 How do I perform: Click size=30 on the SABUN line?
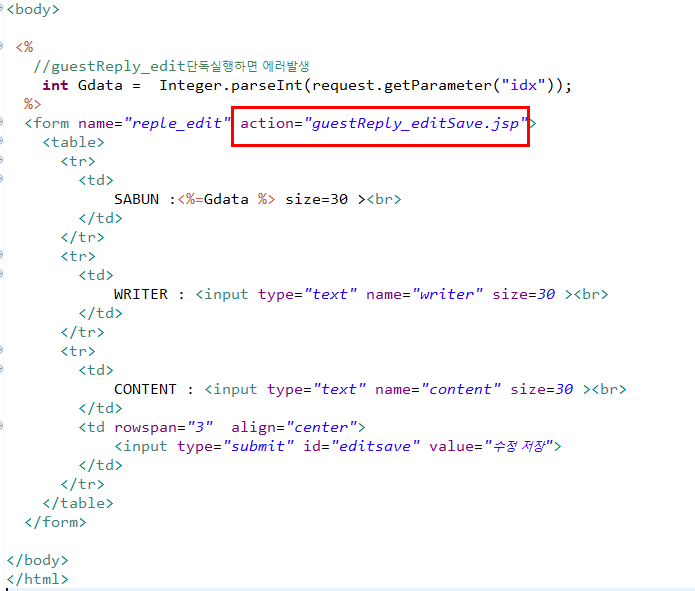tap(316, 200)
